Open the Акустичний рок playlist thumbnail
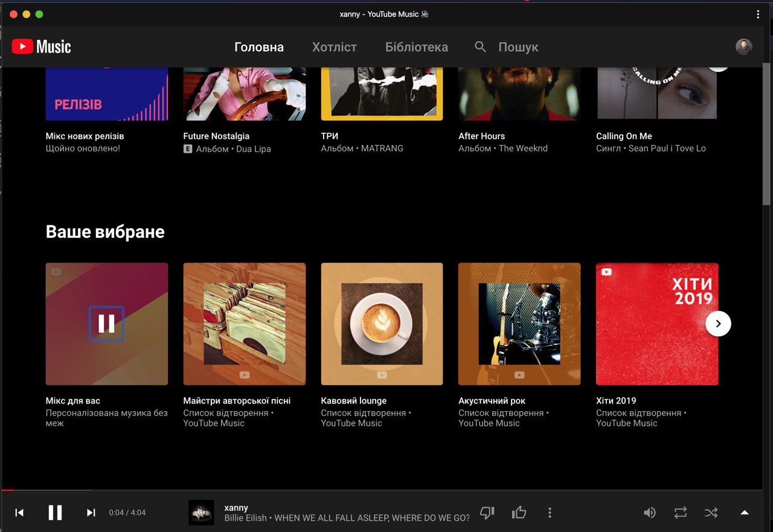This screenshot has width=773, height=532. [519, 324]
